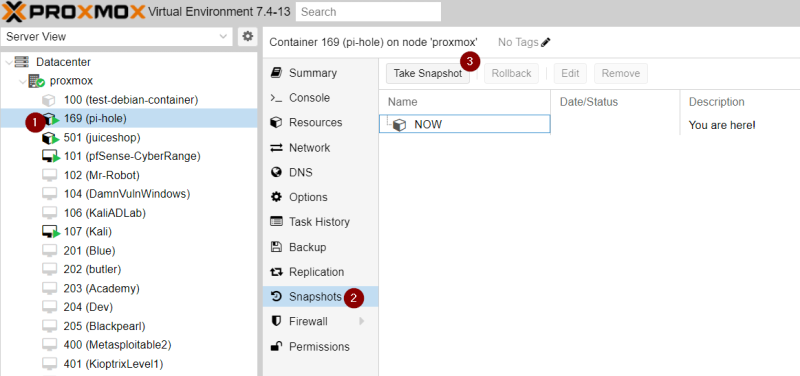The width and height of the screenshot is (800, 376).
Task: Expand the Firewall submenu arrow
Action: 362,321
